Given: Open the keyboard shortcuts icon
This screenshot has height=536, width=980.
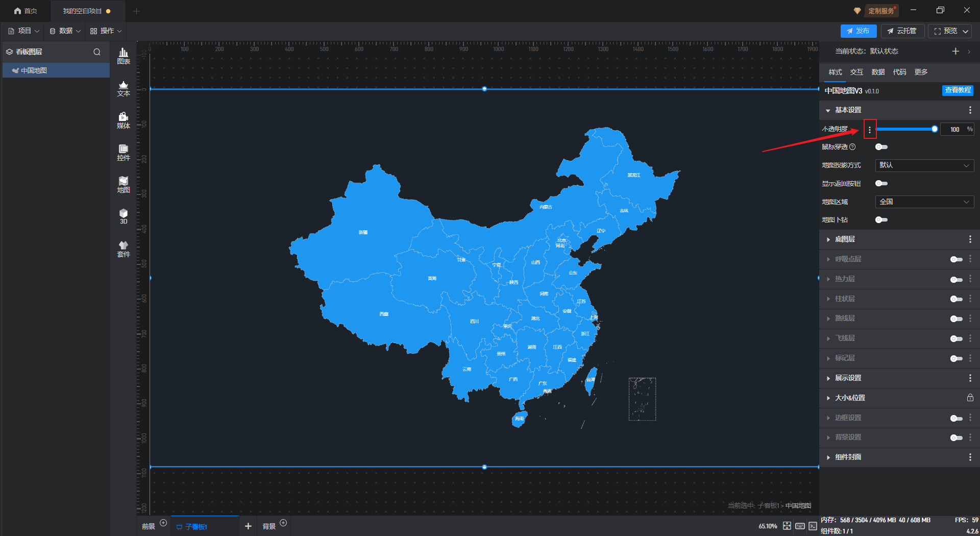Looking at the screenshot, I should pyautogui.click(x=800, y=526).
